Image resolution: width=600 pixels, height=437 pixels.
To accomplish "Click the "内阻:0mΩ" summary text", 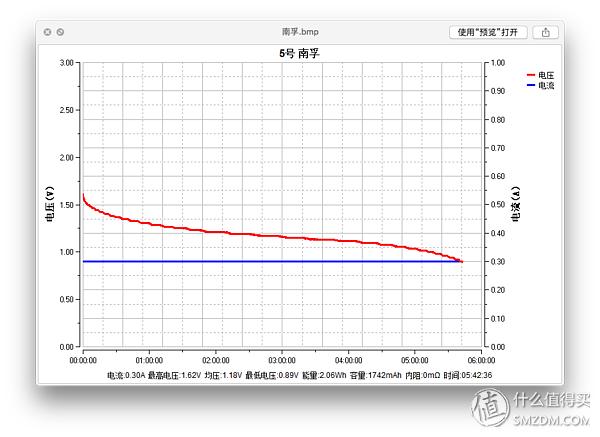I will pos(422,375).
